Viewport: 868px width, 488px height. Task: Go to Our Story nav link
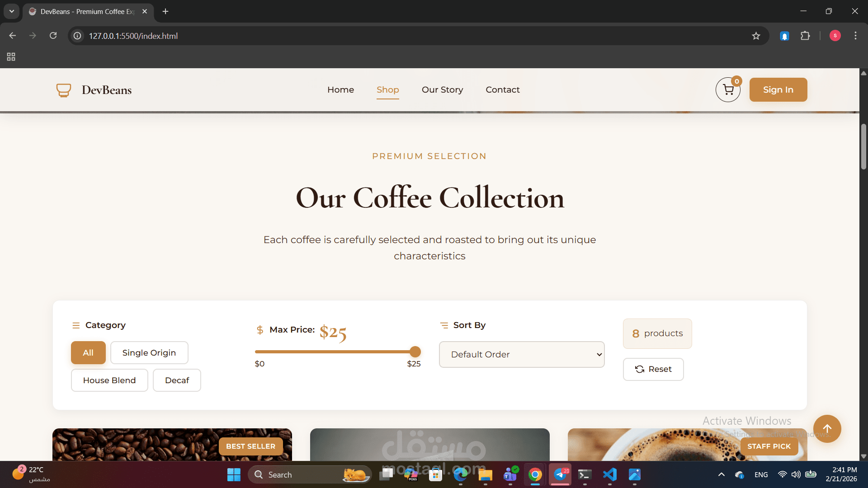(442, 90)
